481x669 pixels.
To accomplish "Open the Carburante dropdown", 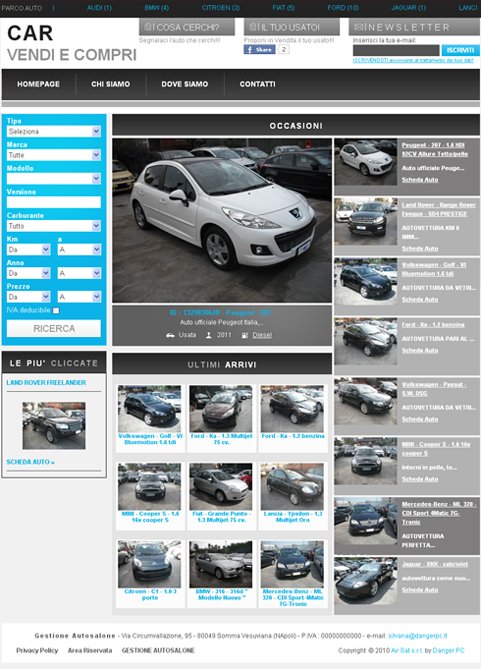I will (54, 226).
